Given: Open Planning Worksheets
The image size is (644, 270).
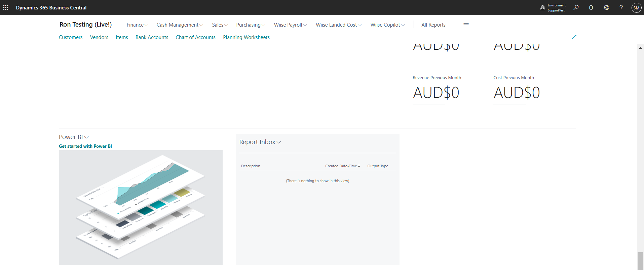Looking at the screenshot, I should tap(246, 37).
